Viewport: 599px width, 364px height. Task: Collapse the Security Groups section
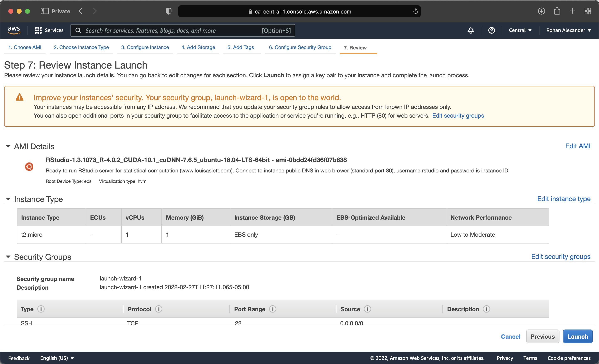8,257
